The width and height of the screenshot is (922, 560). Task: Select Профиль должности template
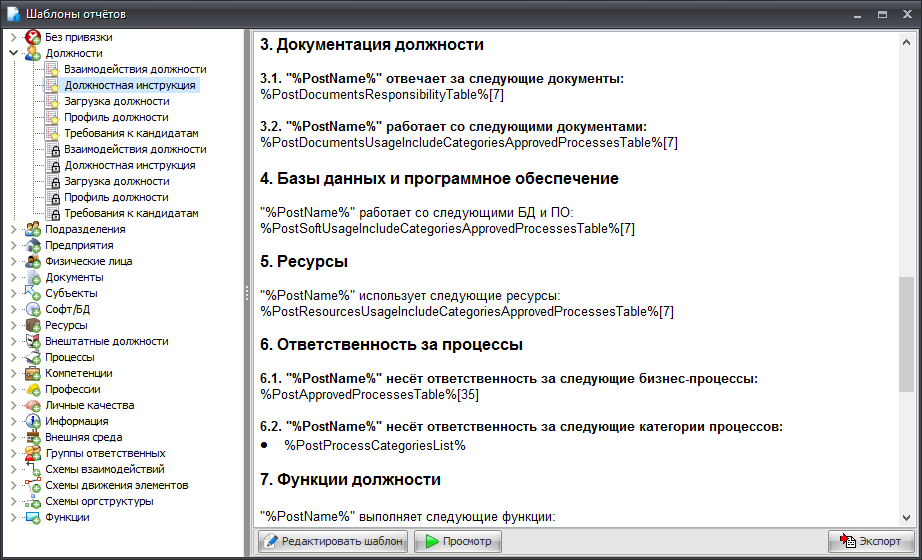coord(116,117)
